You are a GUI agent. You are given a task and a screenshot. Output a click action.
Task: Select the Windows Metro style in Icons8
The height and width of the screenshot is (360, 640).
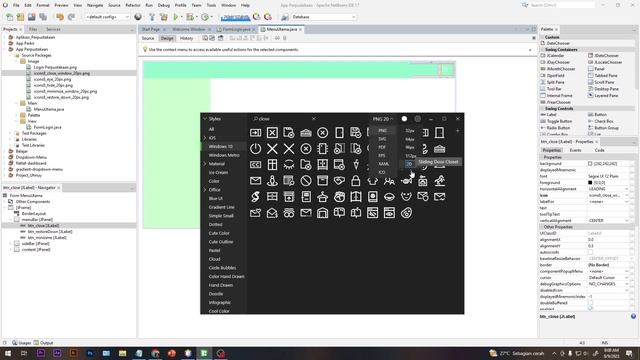[x=224, y=155]
